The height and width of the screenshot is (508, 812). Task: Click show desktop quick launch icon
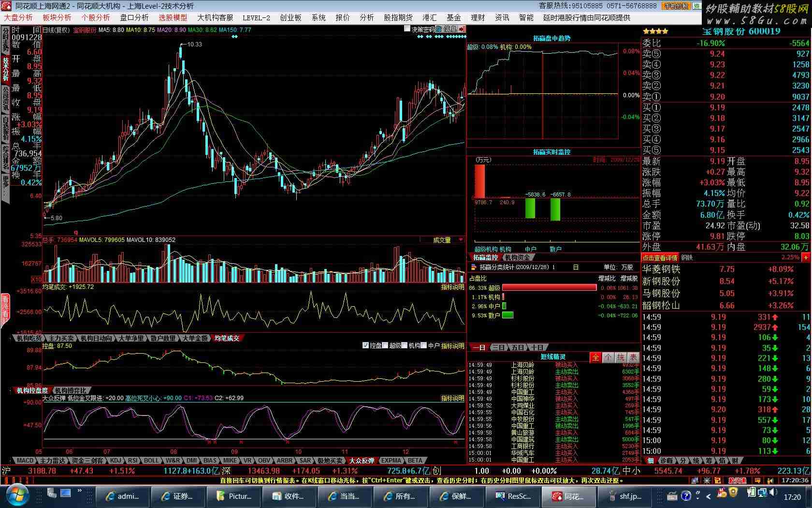coord(66,493)
